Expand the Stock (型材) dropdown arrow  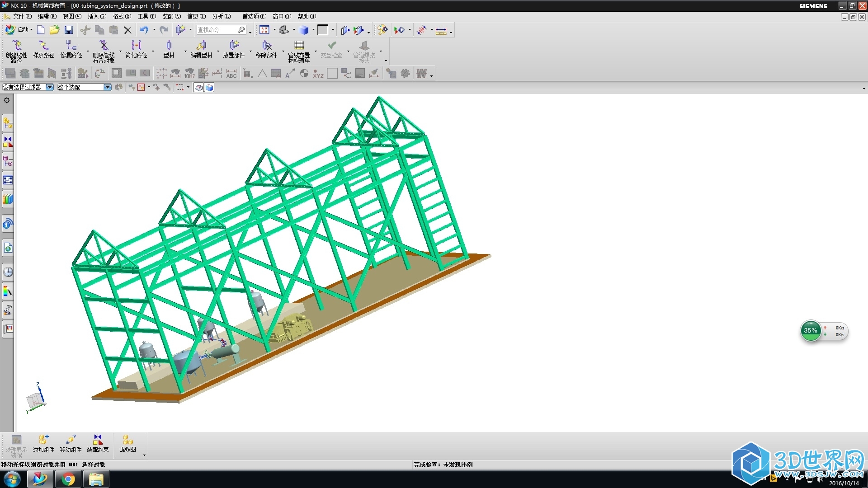click(185, 51)
